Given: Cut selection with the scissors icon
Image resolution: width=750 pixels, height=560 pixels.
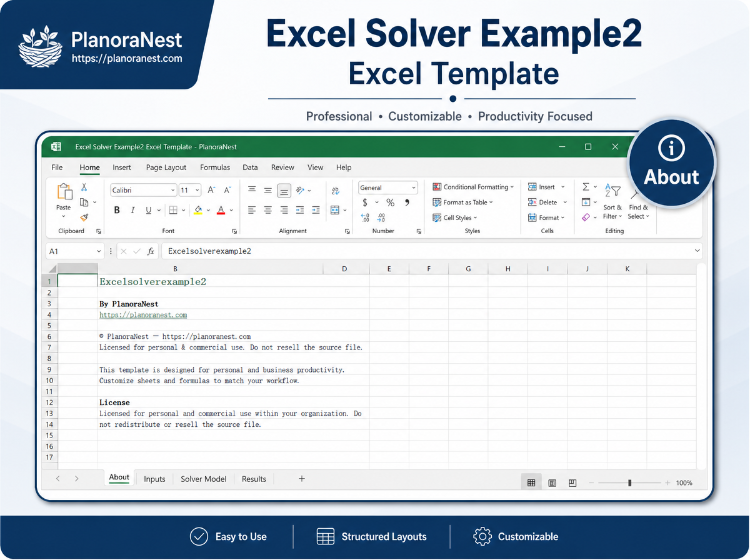Looking at the screenshot, I should [x=84, y=187].
